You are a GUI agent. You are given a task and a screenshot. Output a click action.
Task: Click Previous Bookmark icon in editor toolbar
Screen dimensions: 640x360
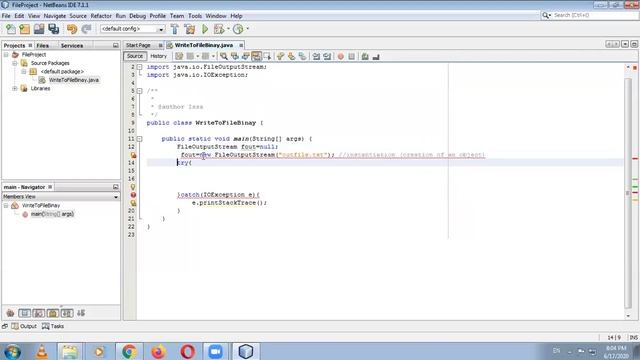coord(280,56)
